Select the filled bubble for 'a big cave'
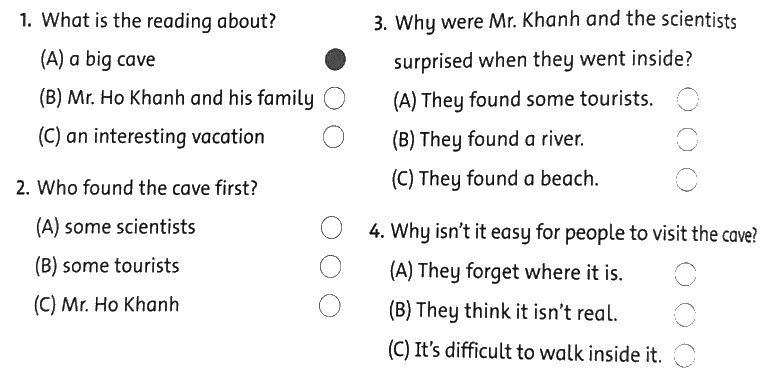The height and width of the screenshot is (380, 765). pyautogui.click(x=335, y=60)
